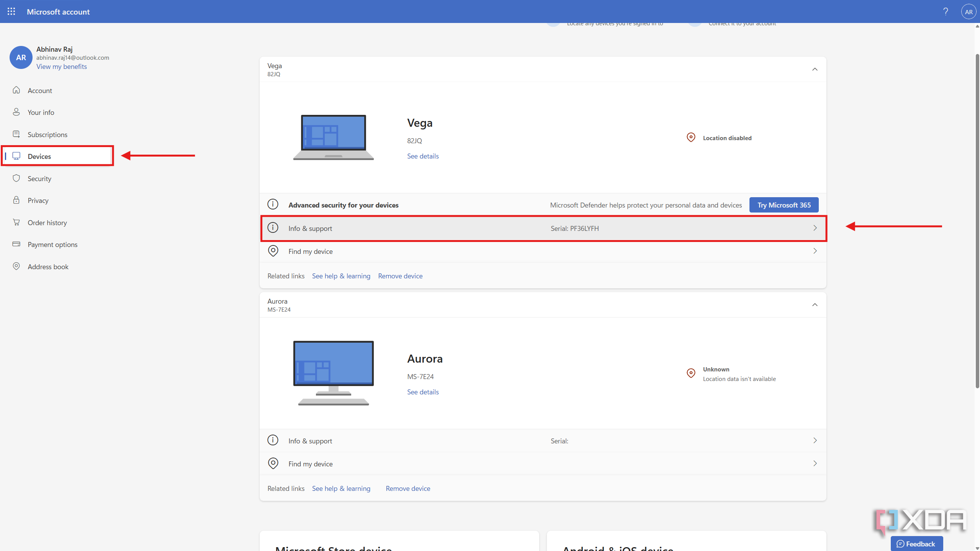
Task: Select Your info in the sidebar
Action: pos(41,112)
